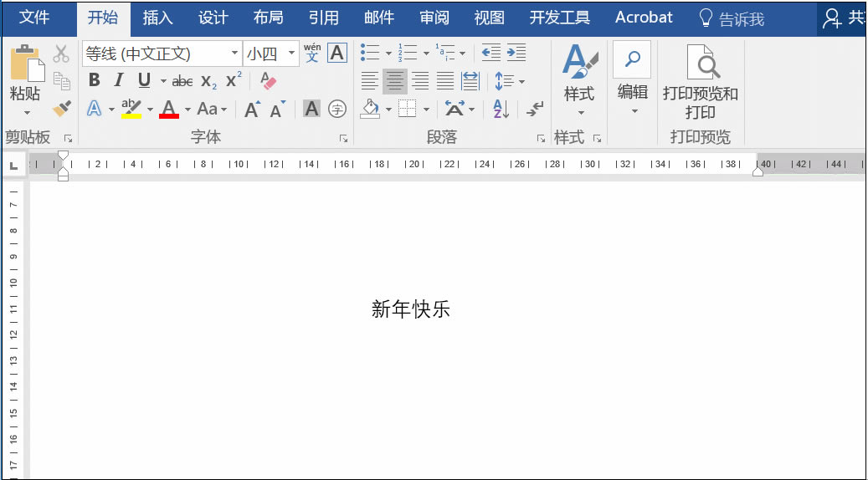Apply yellow text highlight color
868x480 pixels.
(131, 109)
